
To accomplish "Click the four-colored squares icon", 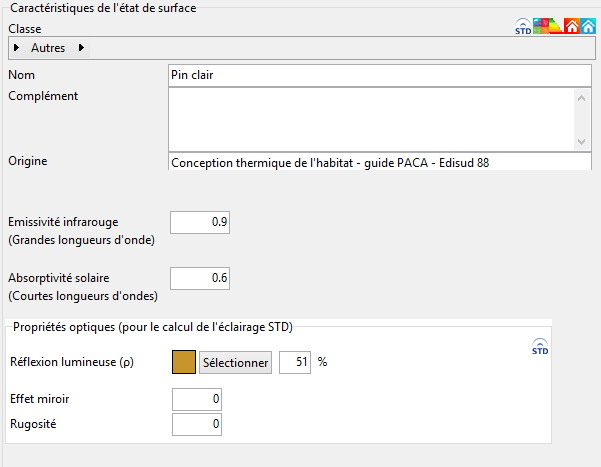I will click(x=540, y=26).
